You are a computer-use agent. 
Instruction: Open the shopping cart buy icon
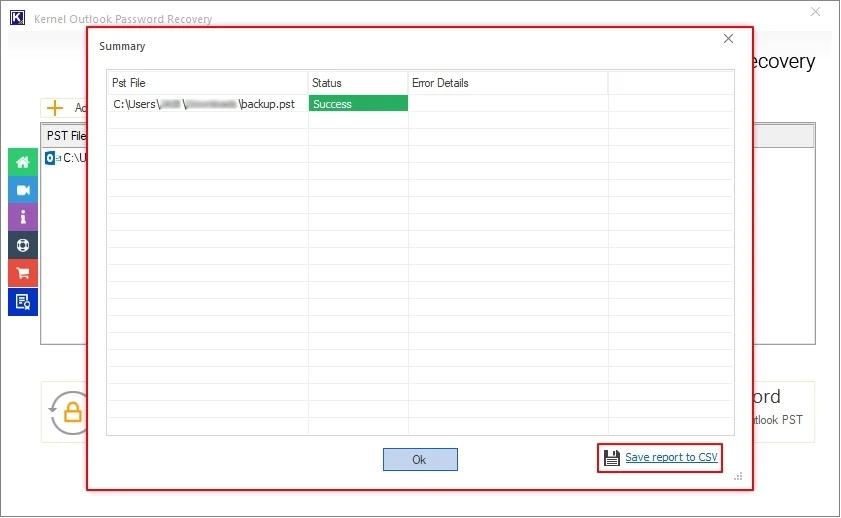click(23, 273)
